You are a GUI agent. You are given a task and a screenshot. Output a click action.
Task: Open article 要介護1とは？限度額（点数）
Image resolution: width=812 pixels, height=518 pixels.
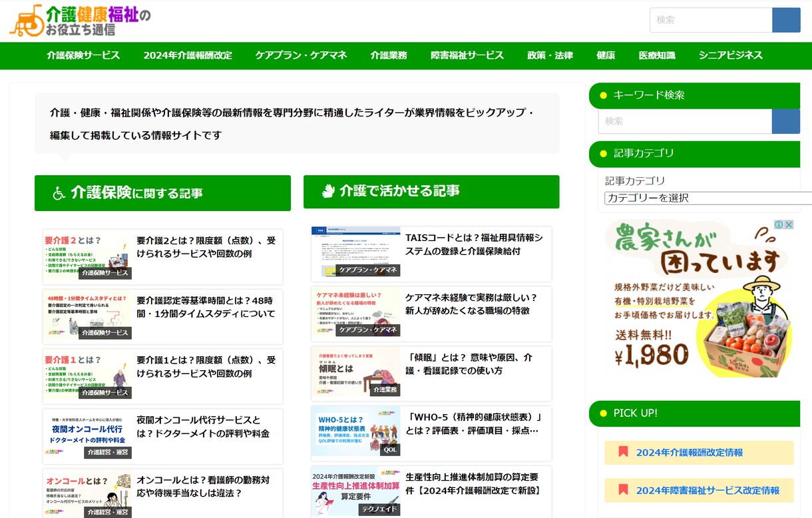click(206, 367)
